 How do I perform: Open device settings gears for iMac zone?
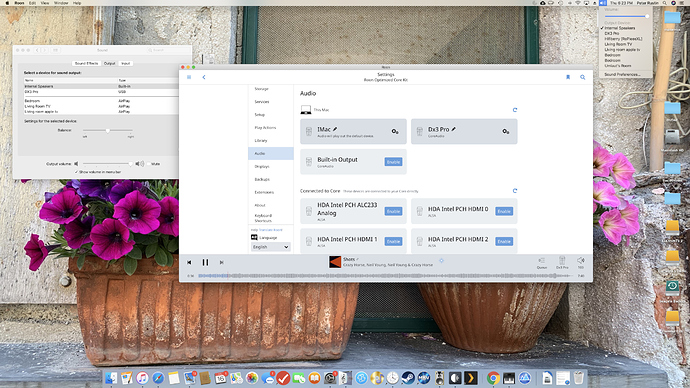coord(395,131)
